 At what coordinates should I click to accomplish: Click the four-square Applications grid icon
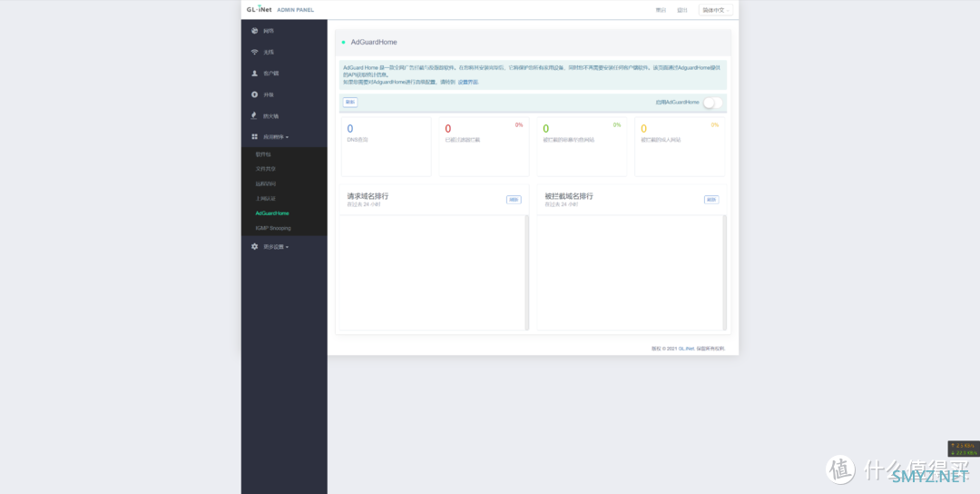(x=254, y=136)
